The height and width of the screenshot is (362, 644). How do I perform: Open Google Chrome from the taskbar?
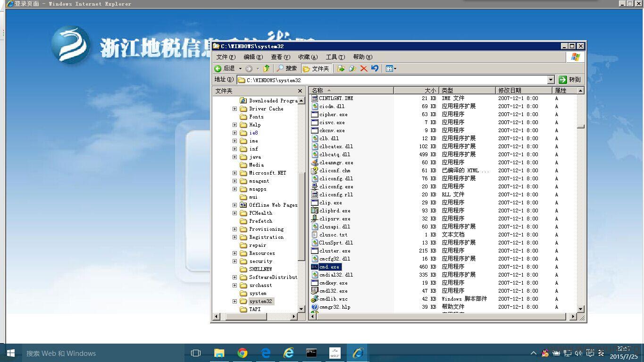(242, 353)
